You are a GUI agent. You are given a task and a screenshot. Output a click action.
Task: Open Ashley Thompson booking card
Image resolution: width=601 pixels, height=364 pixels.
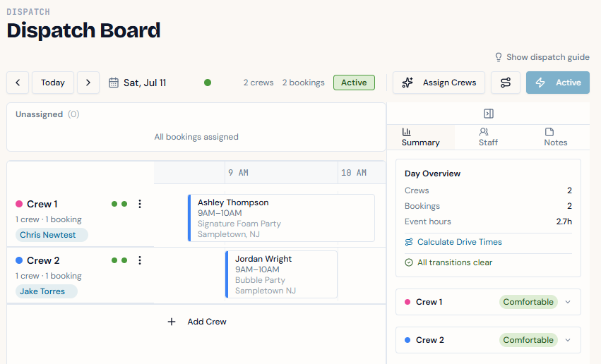281,218
